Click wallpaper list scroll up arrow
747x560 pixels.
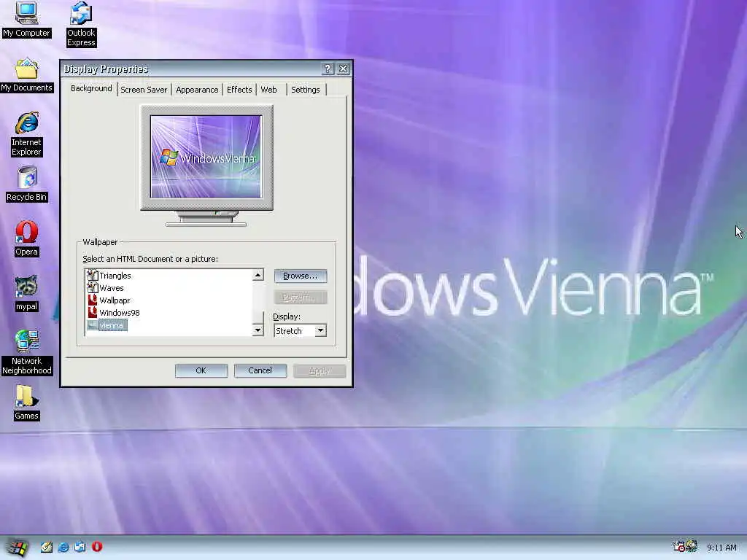258,275
